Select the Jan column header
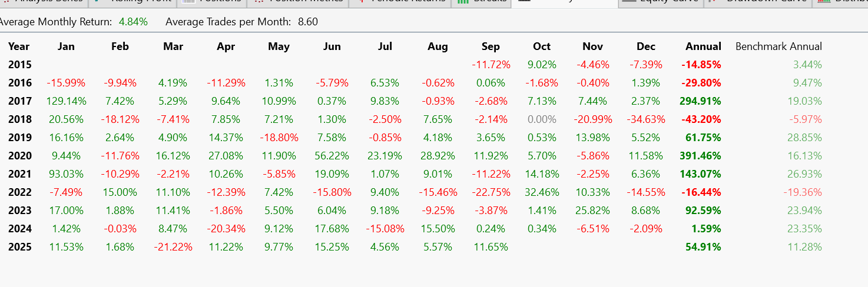 pyautogui.click(x=67, y=46)
